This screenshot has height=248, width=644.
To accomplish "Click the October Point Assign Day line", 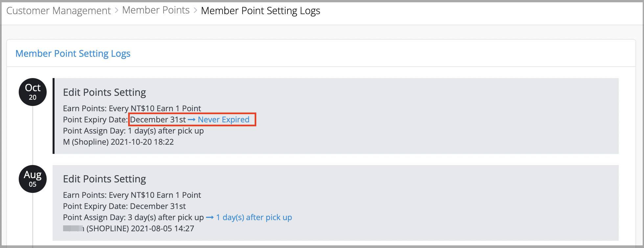I will 133,131.
